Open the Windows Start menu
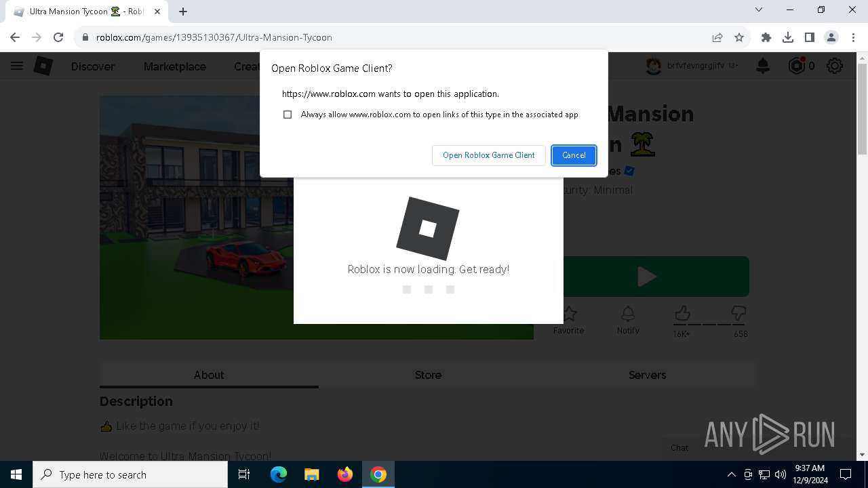 [16, 474]
